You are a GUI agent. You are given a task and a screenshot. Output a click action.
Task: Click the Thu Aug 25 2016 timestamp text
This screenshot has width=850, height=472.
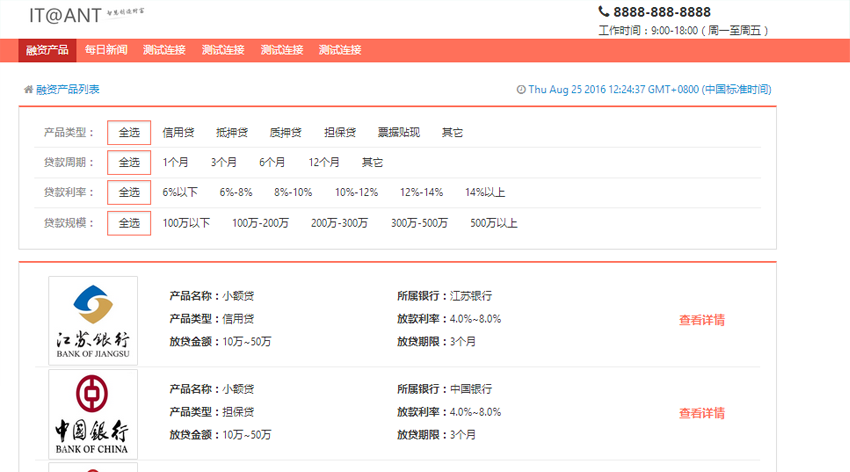pyautogui.click(x=650, y=89)
